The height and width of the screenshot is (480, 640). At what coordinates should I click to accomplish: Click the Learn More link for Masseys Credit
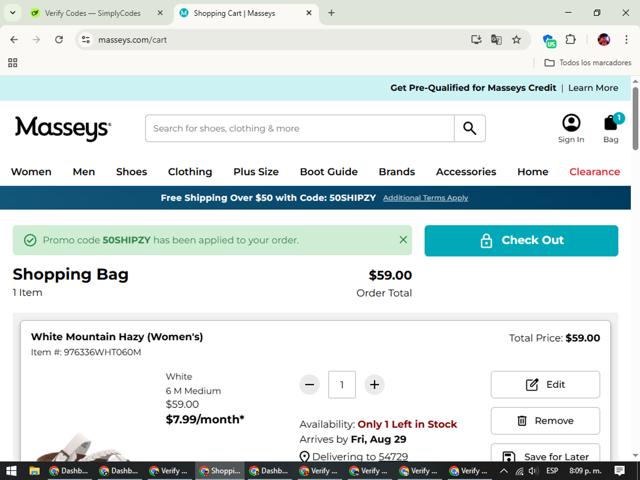pos(593,88)
